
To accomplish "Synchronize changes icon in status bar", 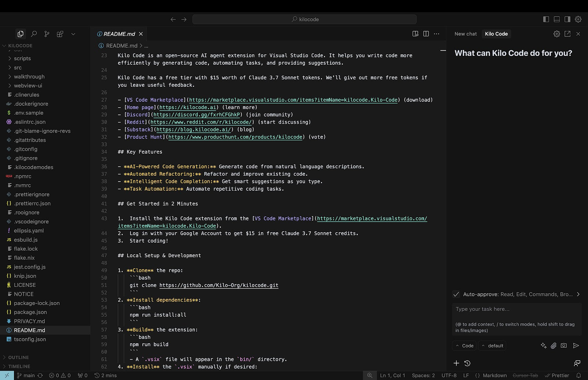I will (x=40, y=375).
